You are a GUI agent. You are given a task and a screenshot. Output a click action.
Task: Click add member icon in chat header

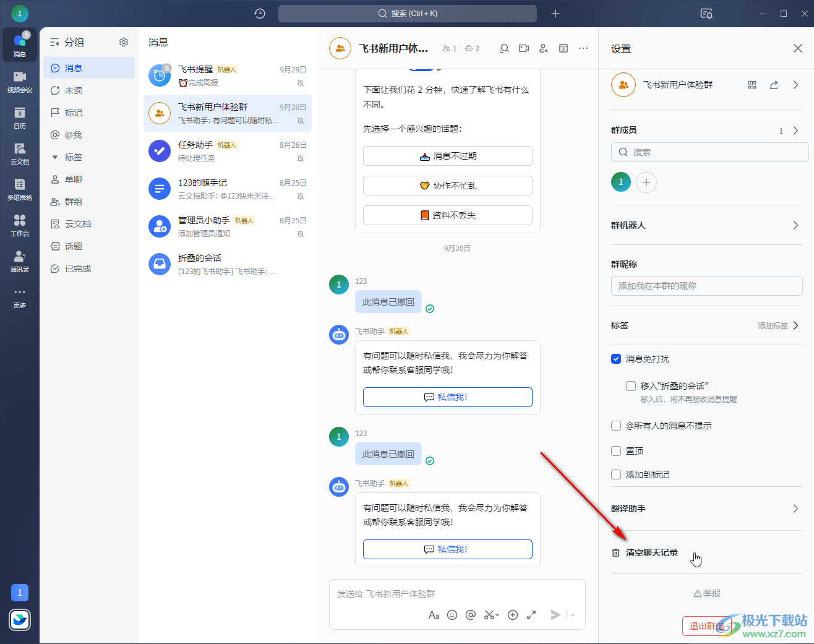click(x=544, y=48)
